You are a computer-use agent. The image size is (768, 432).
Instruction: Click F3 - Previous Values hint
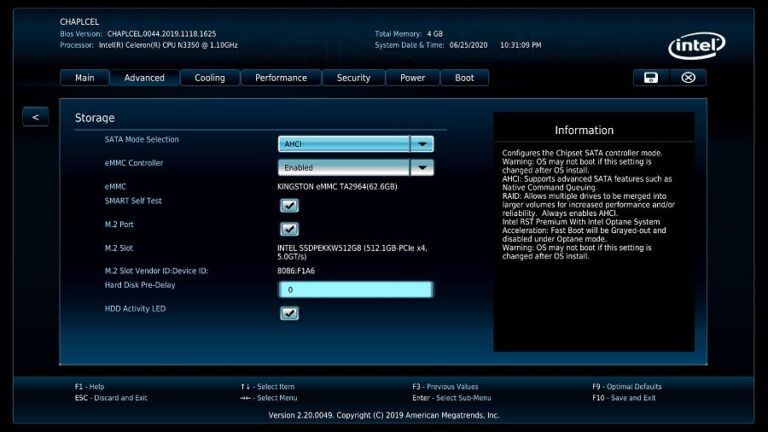445,386
